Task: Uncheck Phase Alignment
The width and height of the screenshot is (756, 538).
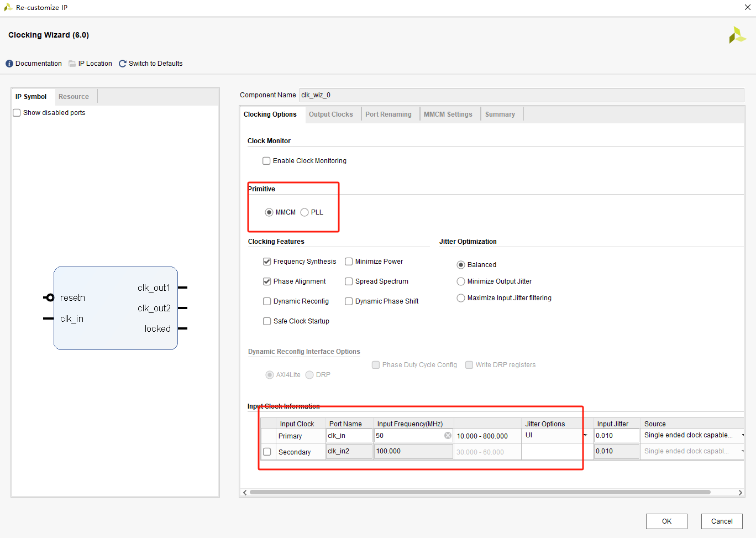Action: pyautogui.click(x=267, y=281)
